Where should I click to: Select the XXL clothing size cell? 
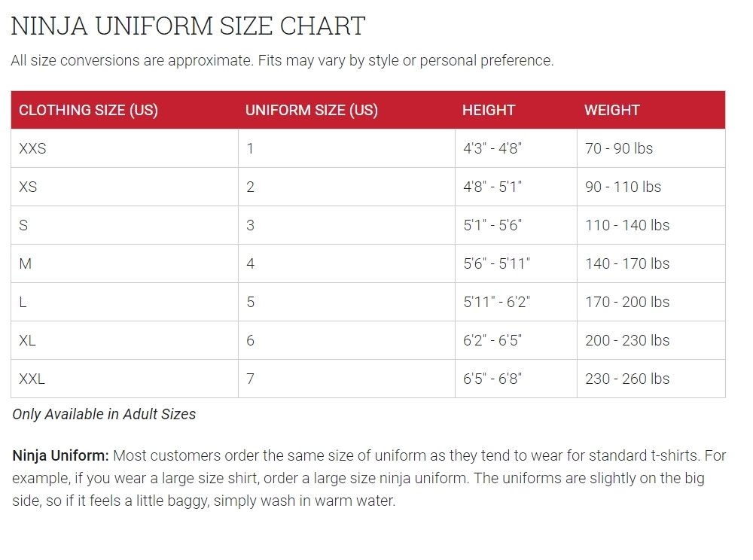pyautogui.click(x=32, y=379)
